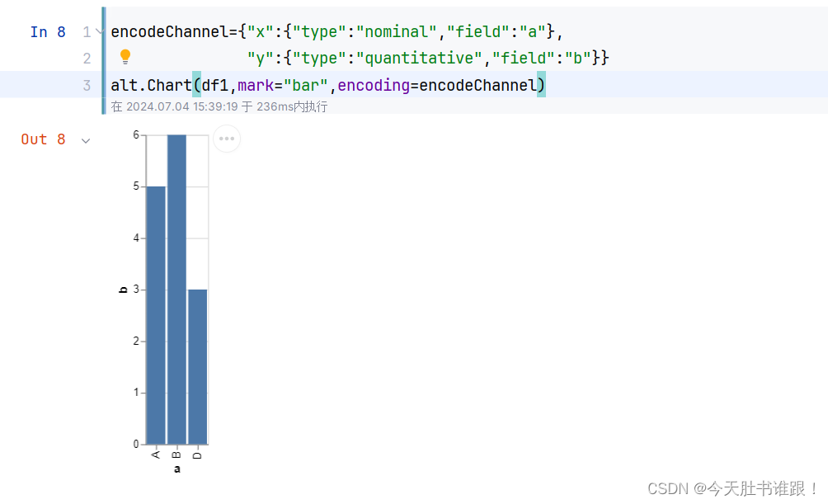Click the "nominal" string in code
This screenshot has width=828, height=504.
click(x=397, y=31)
